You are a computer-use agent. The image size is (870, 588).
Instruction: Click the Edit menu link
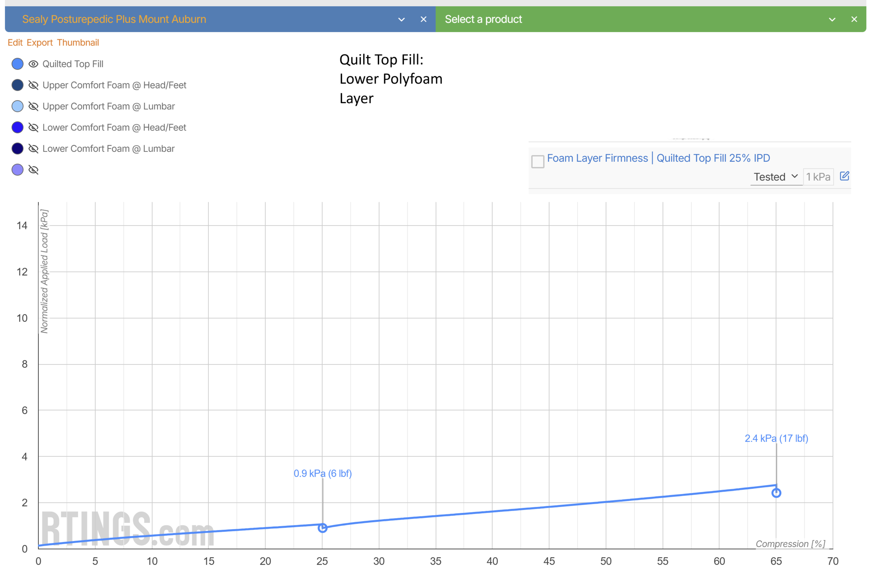pyautogui.click(x=15, y=43)
